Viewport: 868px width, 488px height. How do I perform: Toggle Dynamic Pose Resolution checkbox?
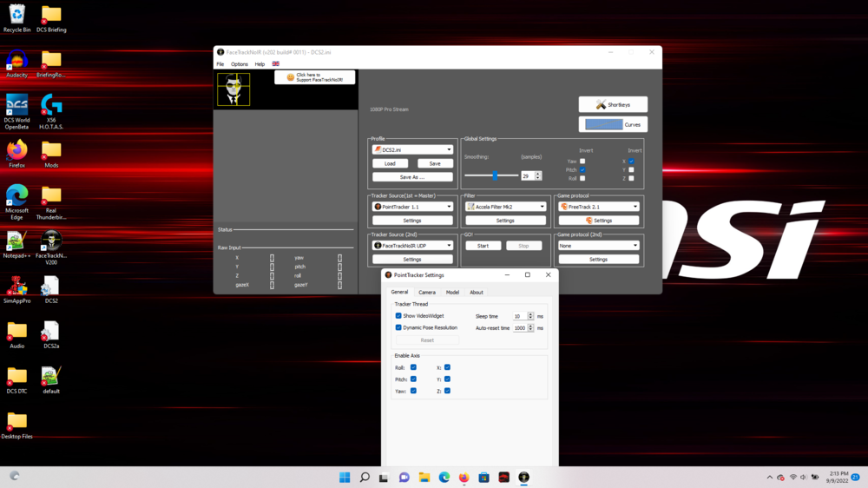[398, 327]
